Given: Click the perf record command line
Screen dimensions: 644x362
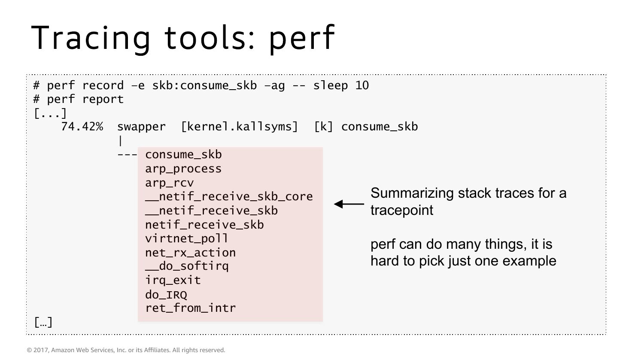Looking at the screenshot, I should 201,85.
